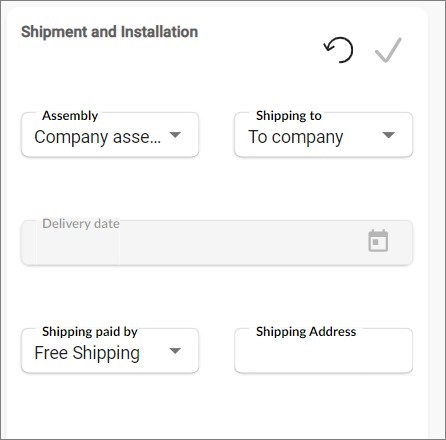The width and height of the screenshot is (446, 440).
Task: Click the gray margin right of the card
Action: pos(437,220)
